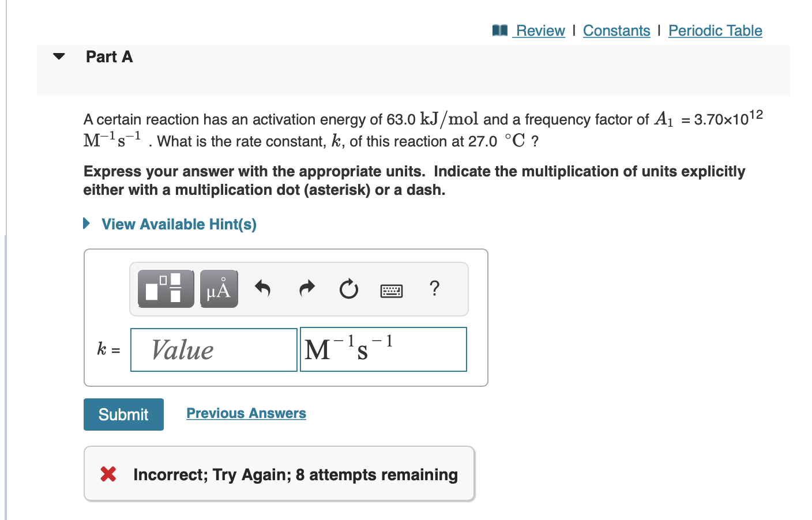
Task: Open the keyboard shortcuts panel
Action: click(x=391, y=290)
